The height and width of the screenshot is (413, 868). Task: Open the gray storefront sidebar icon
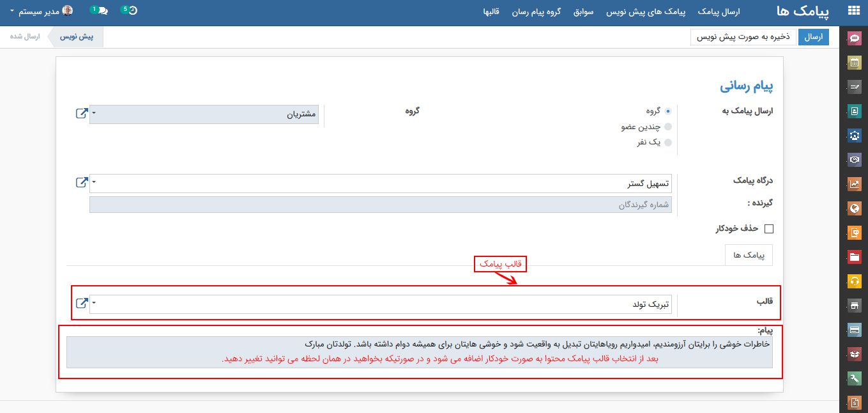click(x=855, y=306)
